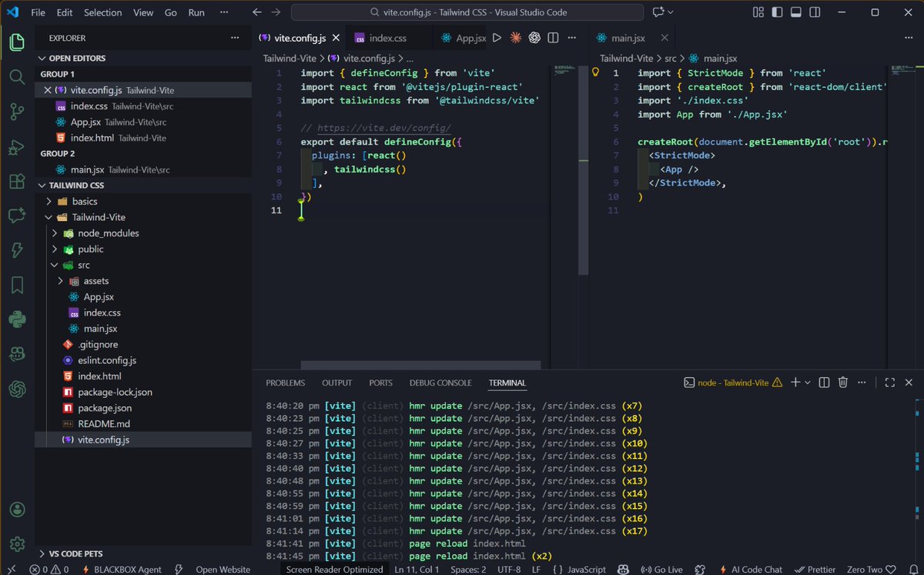Click the errors and warnings status indicator

(x=49, y=570)
